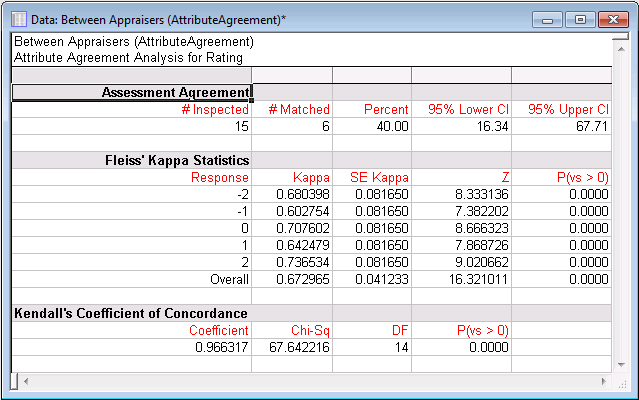Screen dimensions: 639x400
Task: Select the 'Coefficient' column header
Action: click(x=132, y=330)
